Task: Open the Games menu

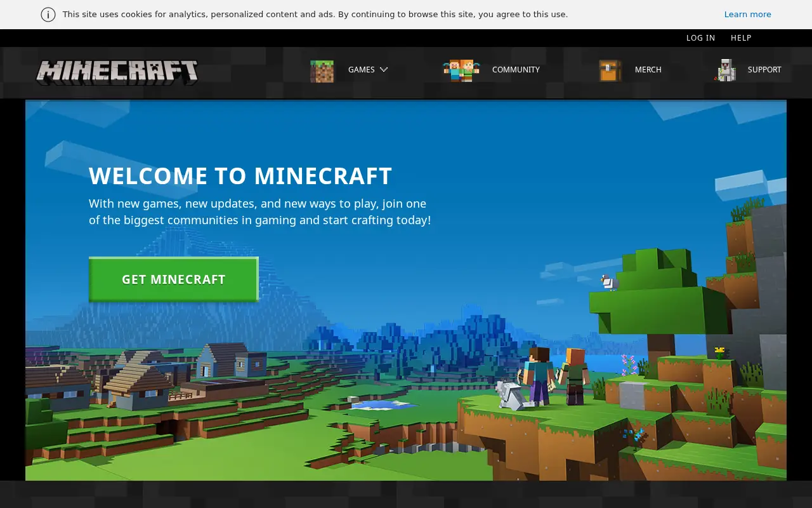Action: 362,70
